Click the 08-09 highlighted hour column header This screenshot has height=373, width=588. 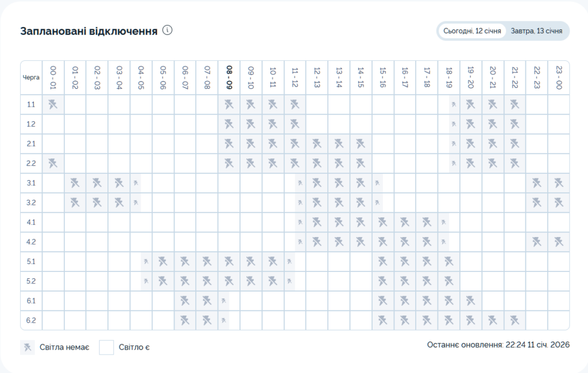(229, 77)
